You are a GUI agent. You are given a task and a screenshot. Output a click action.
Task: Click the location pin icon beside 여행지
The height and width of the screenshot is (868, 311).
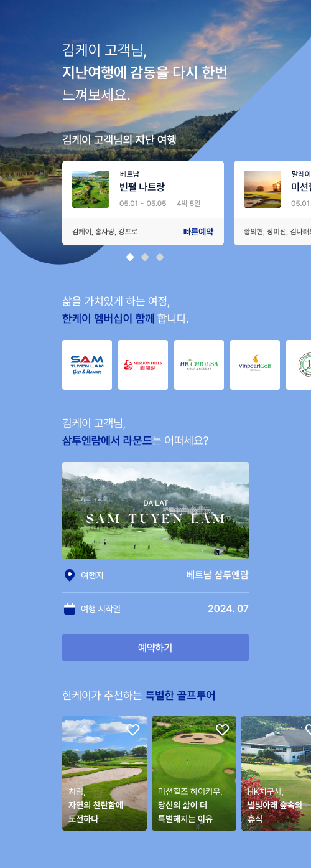(x=70, y=575)
